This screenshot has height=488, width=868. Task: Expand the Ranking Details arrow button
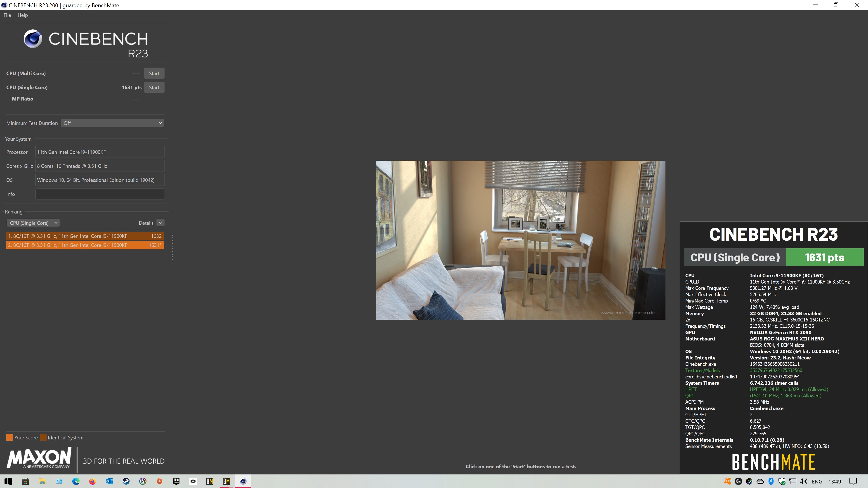tap(161, 223)
